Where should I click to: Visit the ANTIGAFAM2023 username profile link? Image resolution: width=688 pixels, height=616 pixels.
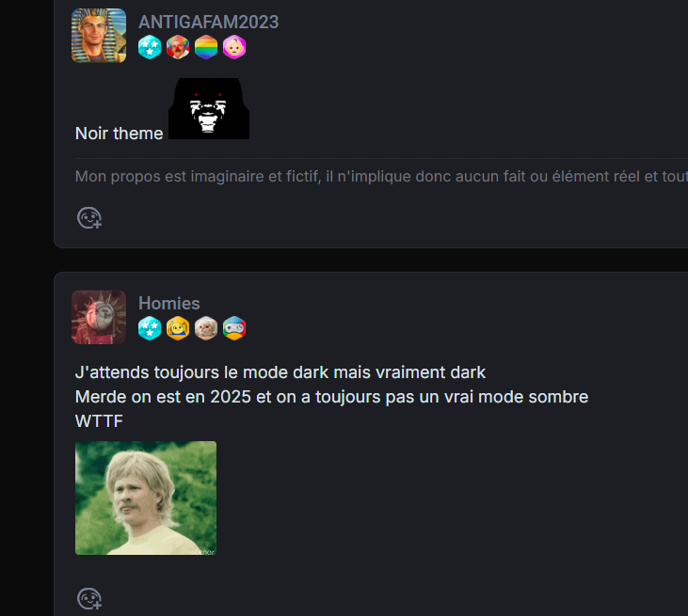pos(208,22)
